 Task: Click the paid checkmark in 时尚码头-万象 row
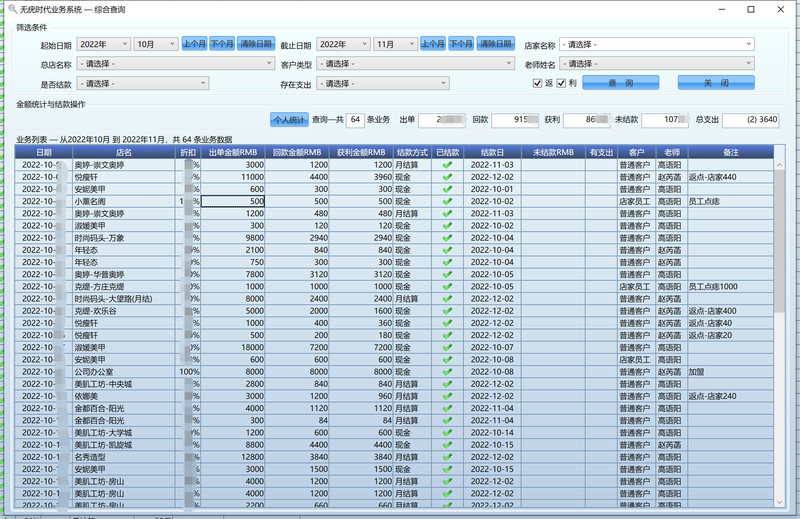click(447, 238)
